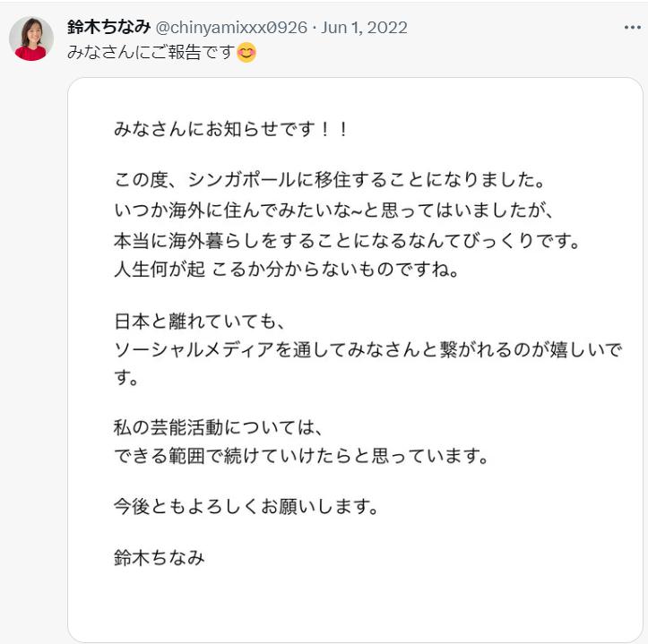Viewport: 648px width, 644px height.
Task: Click the line starting いつか海外に住んで
Action: pyautogui.click(x=333, y=210)
